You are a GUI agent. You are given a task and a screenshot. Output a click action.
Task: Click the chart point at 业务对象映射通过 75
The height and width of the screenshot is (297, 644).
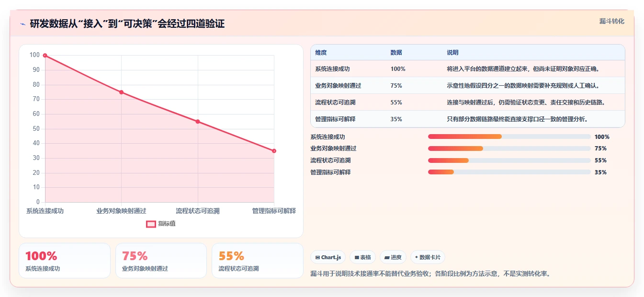121,92
